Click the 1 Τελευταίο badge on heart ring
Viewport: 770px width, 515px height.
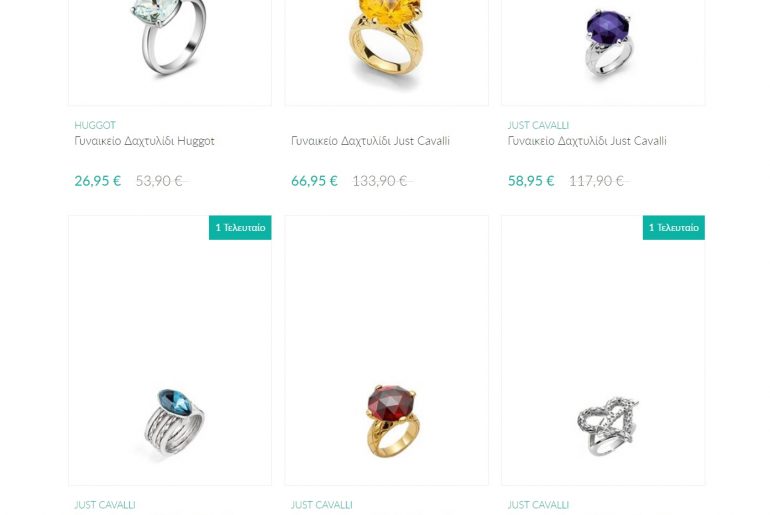[x=674, y=228]
